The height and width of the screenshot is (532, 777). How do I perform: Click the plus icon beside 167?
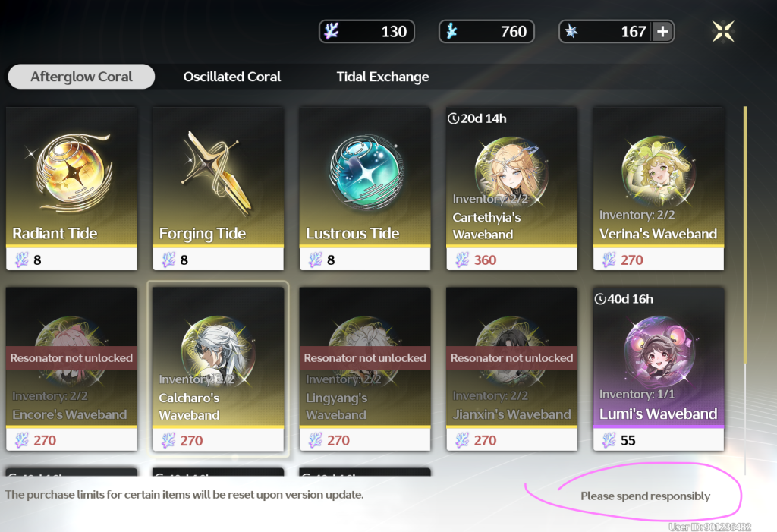pos(662,32)
